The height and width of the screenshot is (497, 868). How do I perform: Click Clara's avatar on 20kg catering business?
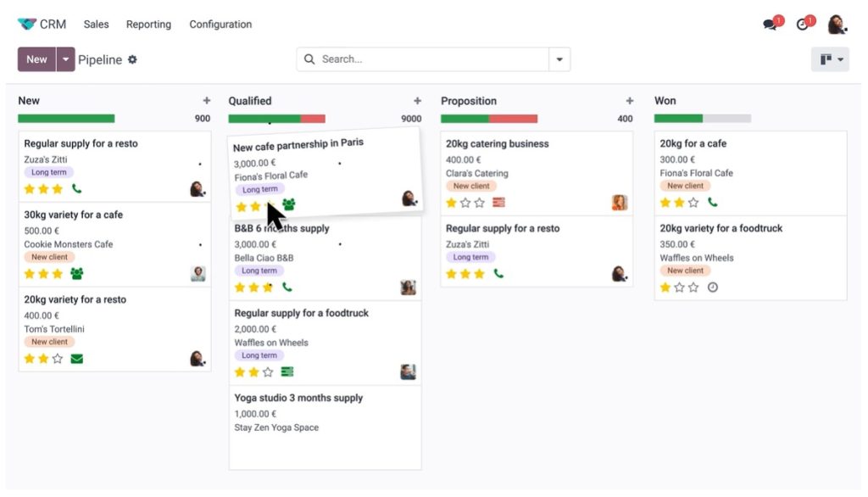(x=620, y=203)
